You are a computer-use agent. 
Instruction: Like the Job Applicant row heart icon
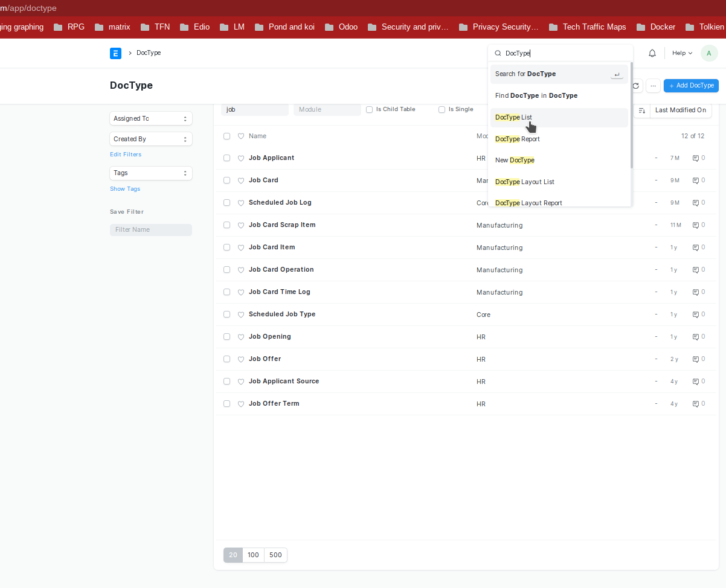tap(241, 158)
